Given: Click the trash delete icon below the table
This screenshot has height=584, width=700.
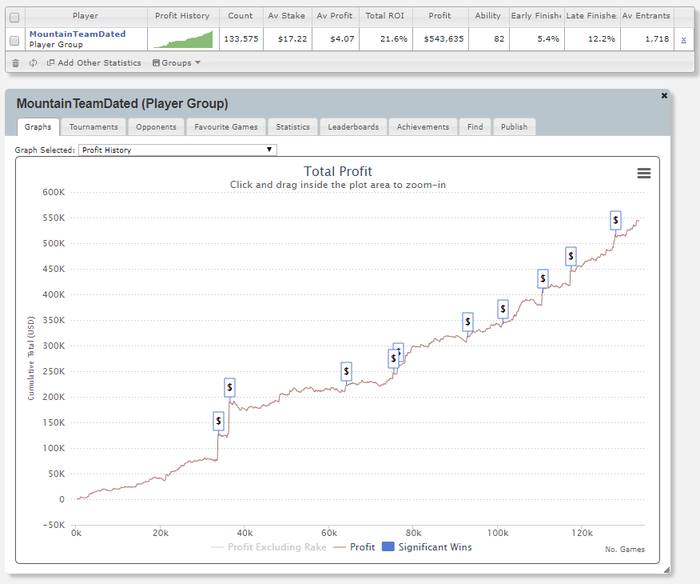Looking at the screenshot, I should (16, 63).
